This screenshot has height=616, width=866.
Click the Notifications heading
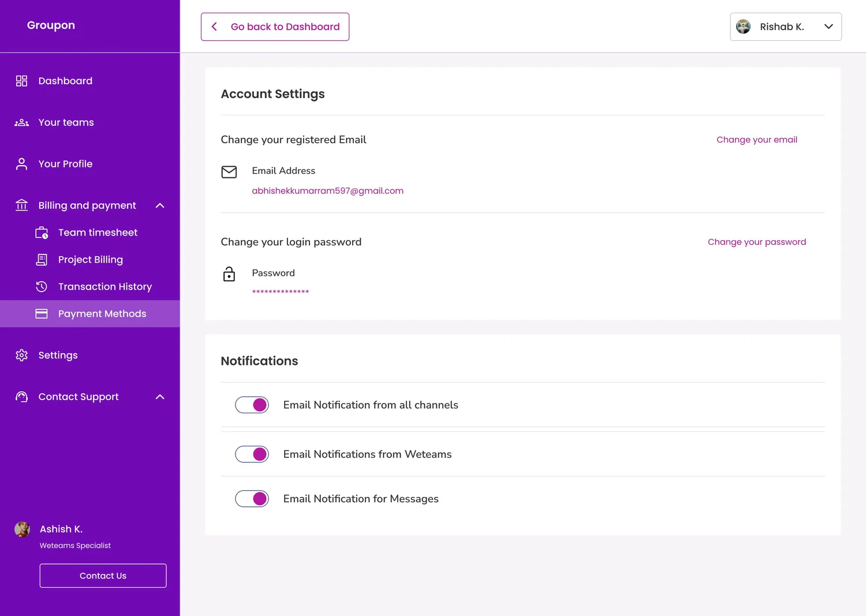[259, 361]
